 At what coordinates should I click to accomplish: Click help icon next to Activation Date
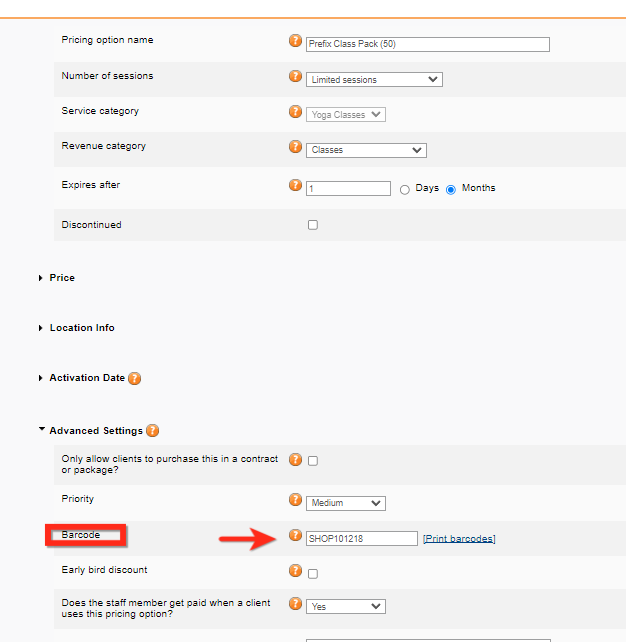click(134, 379)
